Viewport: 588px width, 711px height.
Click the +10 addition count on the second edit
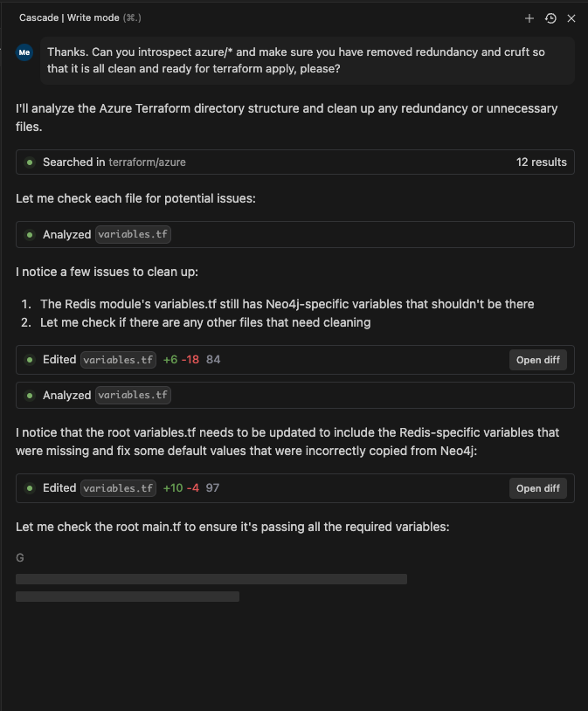coord(173,487)
